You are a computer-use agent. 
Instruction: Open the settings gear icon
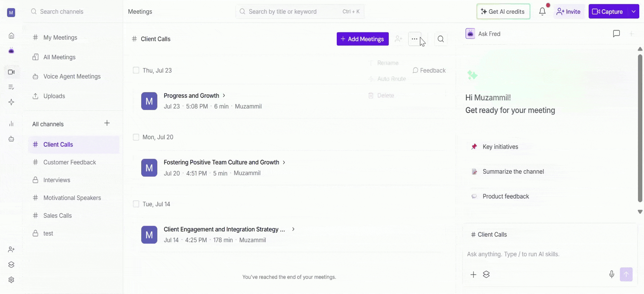point(11,280)
